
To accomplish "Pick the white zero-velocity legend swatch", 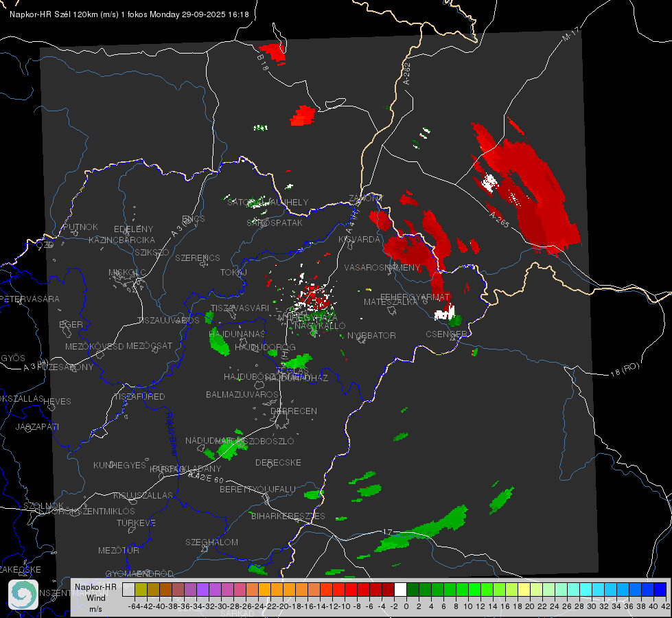I will tap(400, 590).
